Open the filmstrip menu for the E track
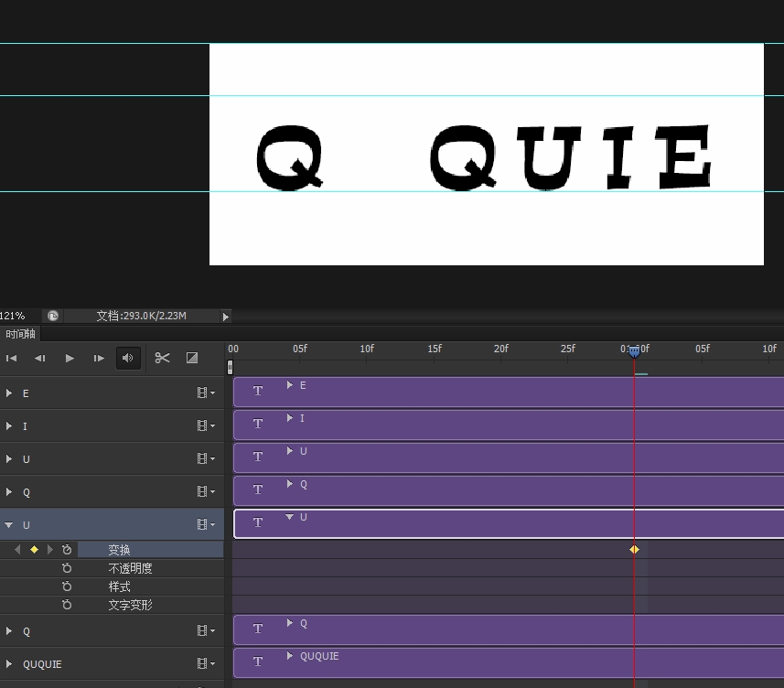Image resolution: width=784 pixels, height=688 pixels. (x=206, y=393)
